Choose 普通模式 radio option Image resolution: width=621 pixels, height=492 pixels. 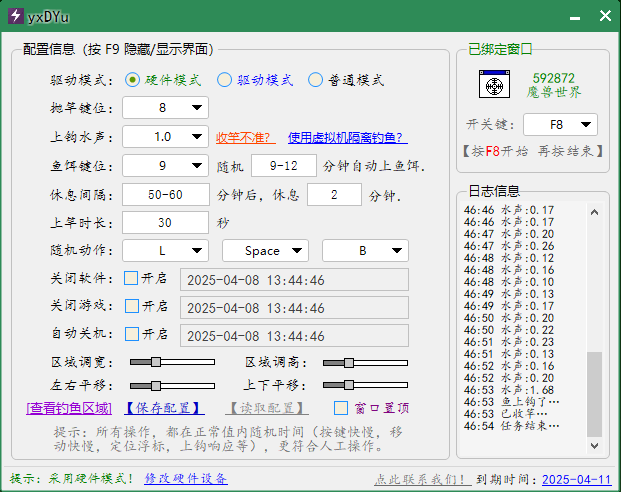coord(316,80)
